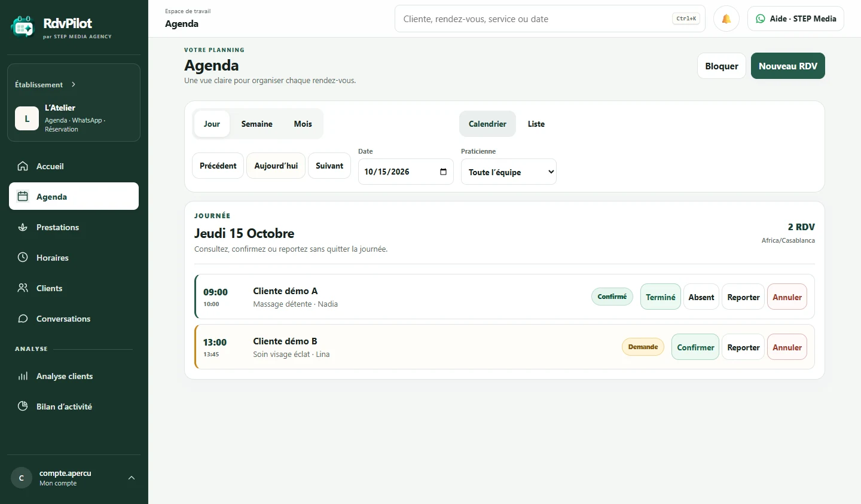This screenshot has width=861, height=504.
Task: Click the Conversations chat bubble icon
Action: pos(23,319)
